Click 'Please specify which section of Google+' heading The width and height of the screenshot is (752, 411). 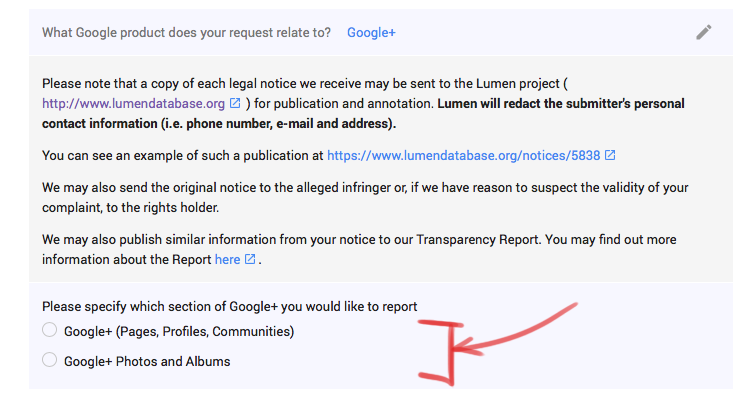tap(229, 306)
